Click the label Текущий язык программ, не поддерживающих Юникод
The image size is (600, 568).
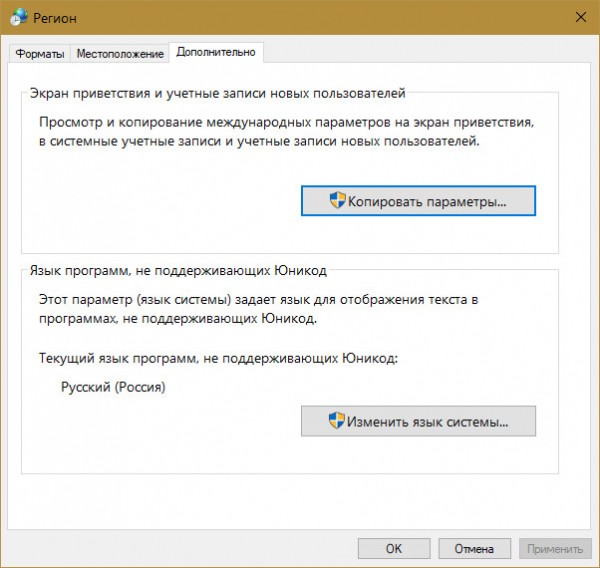[218, 359]
